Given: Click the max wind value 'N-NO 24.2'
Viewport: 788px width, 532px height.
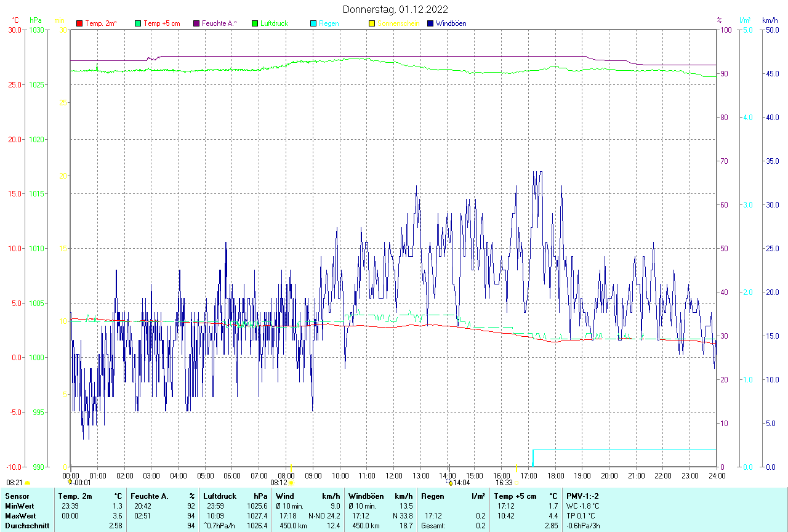Looking at the screenshot, I should point(324,515).
